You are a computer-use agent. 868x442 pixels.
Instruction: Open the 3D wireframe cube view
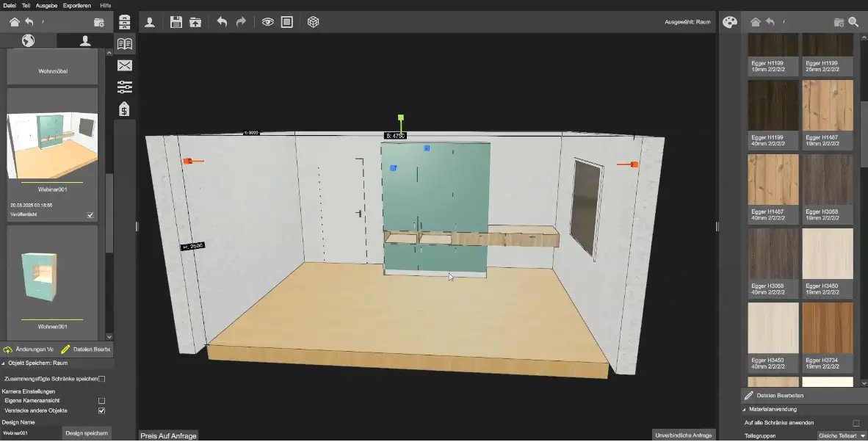(x=314, y=22)
